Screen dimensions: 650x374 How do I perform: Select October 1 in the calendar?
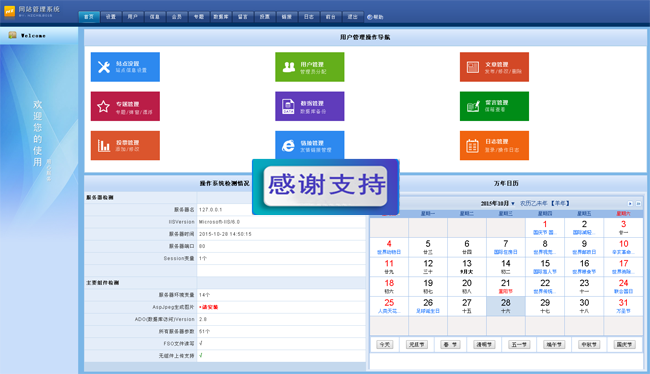pos(545,228)
